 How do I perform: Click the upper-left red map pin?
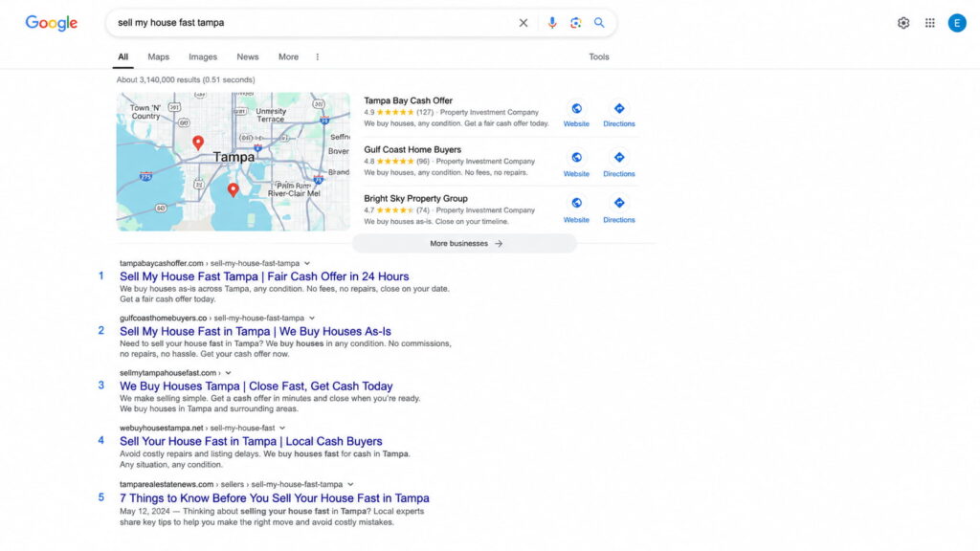click(198, 143)
